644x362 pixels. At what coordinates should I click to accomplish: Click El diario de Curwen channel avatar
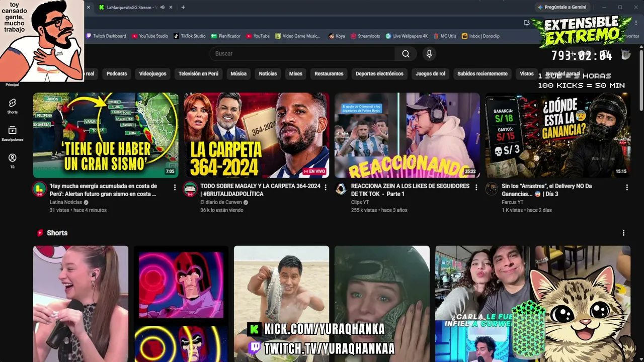[x=190, y=189]
